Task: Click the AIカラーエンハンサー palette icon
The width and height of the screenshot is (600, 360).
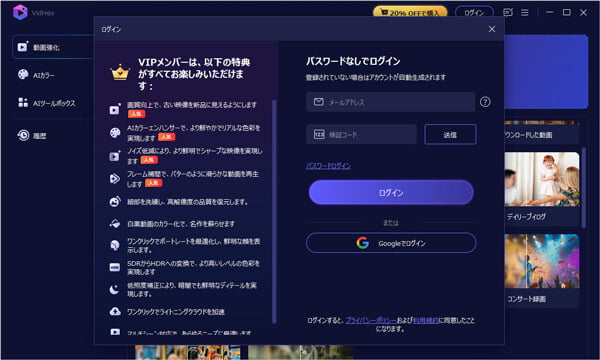Action: point(115,133)
